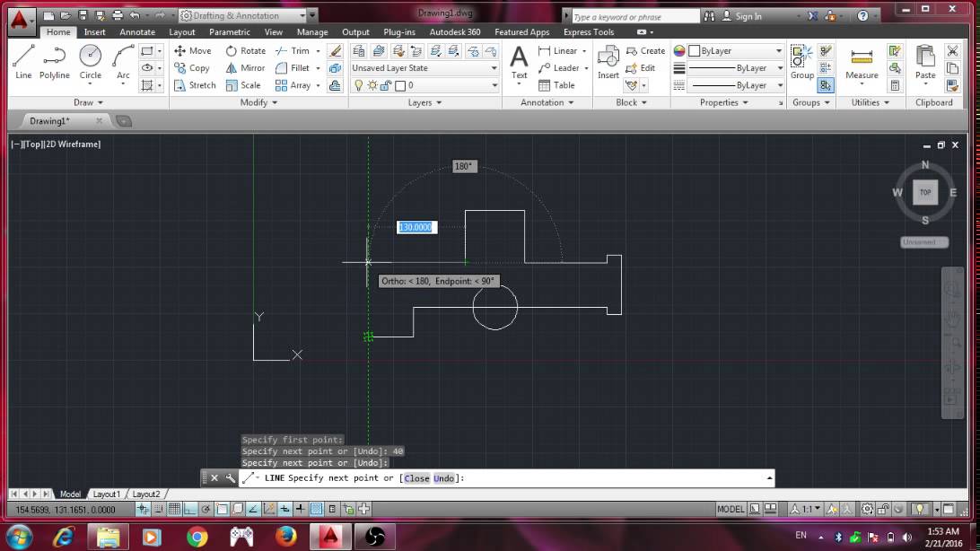Open the Insert ribbon tab
980x551 pixels.
click(x=94, y=32)
